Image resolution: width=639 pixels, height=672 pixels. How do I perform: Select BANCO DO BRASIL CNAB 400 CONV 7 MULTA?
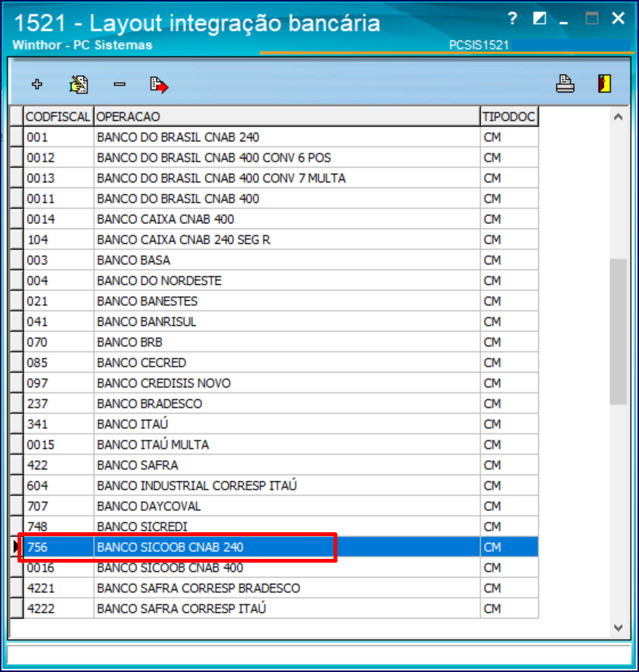point(281,178)
